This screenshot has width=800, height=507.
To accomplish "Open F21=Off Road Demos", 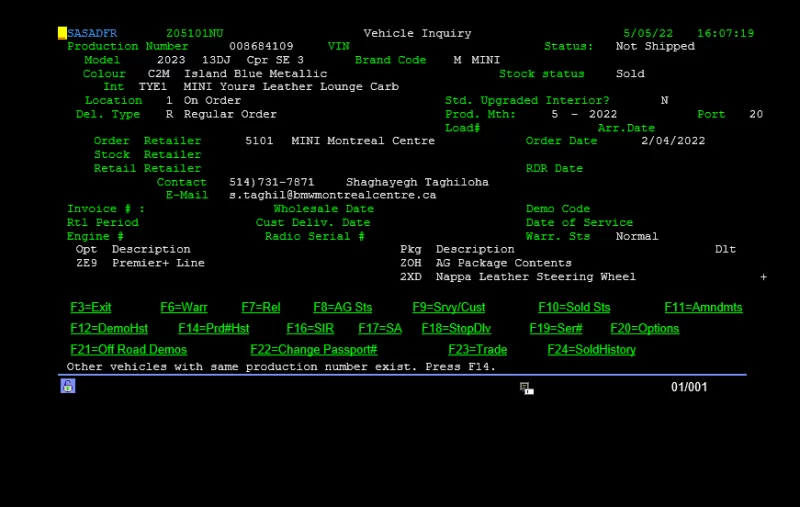I will [128, 350].
